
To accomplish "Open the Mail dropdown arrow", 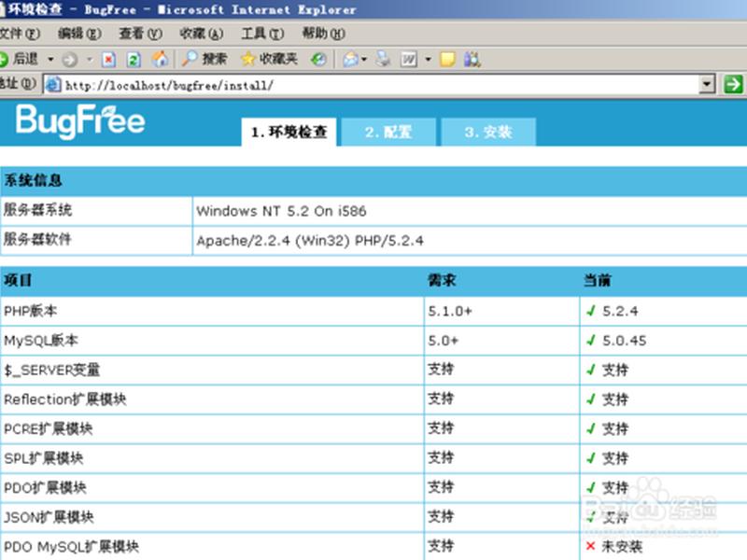I will click(364, 60).
